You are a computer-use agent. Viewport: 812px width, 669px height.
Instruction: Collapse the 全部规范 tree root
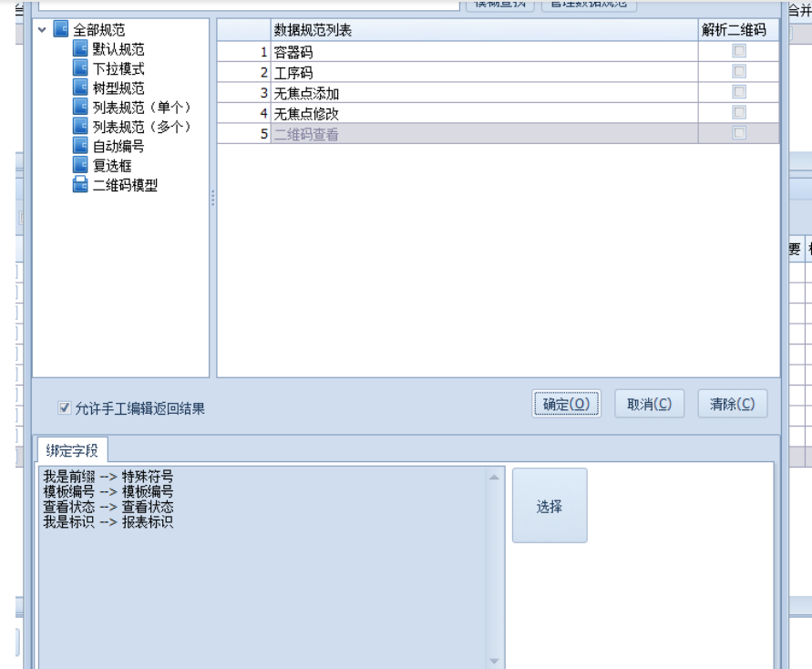(43, 30)
